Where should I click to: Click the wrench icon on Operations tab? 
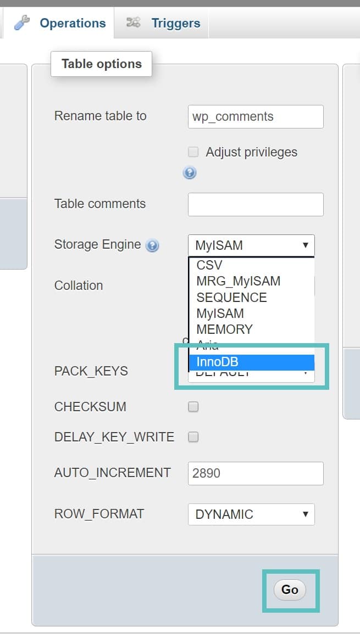tap(21, 23)
